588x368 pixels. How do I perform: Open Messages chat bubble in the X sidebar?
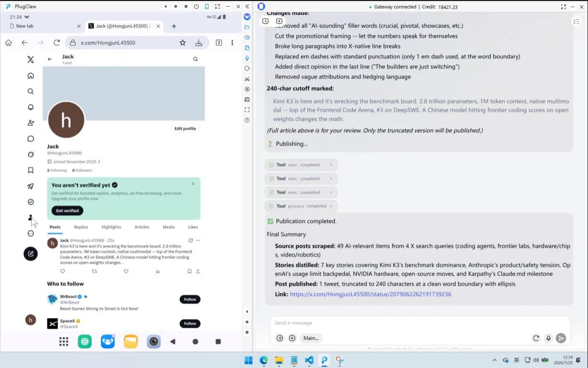31,139
